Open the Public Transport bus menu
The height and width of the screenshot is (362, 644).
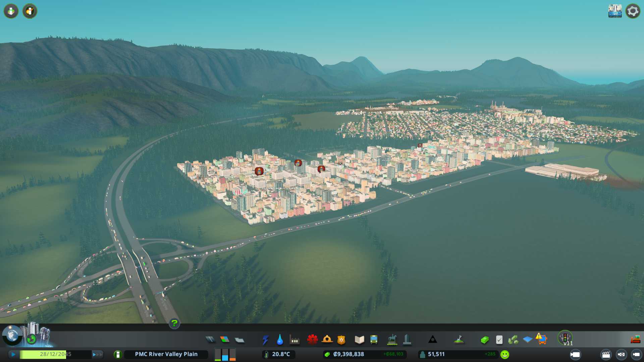(x=374, y=340)
